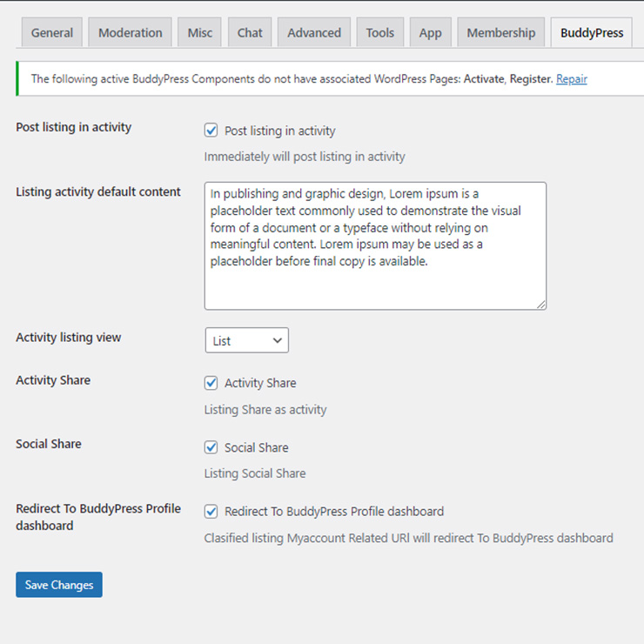Toggle the Activity Share checkbox
Screen dimensions: 644x644
211,383
